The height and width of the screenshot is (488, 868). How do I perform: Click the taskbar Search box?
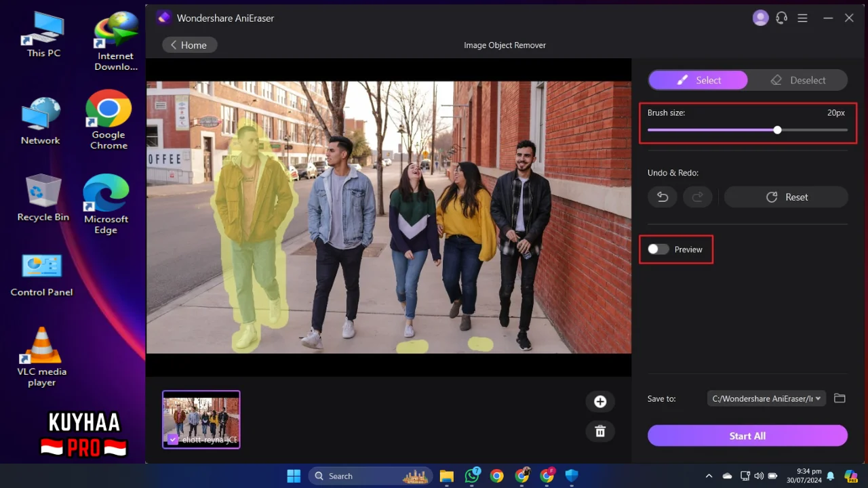(x=371, y=476)
